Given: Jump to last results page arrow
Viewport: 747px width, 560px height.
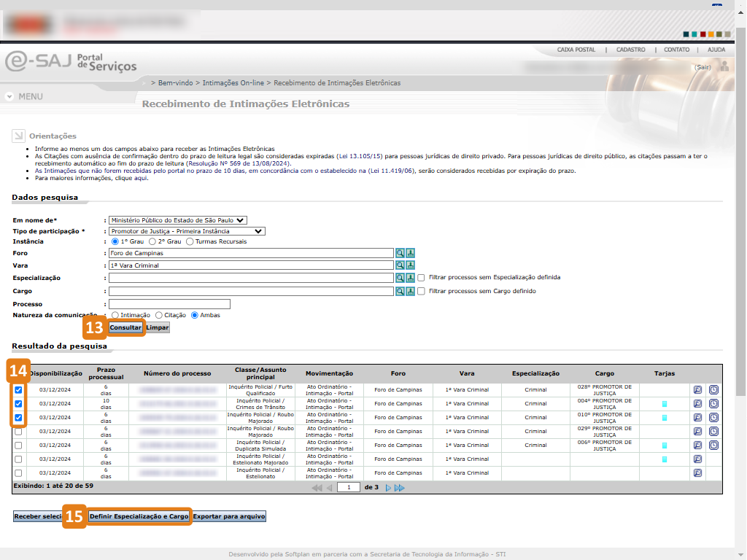Looking at the screenshot, I should coord(400,488).
